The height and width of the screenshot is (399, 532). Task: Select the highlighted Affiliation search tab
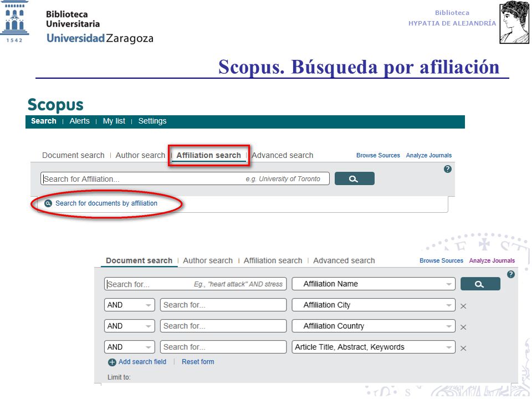209,155
